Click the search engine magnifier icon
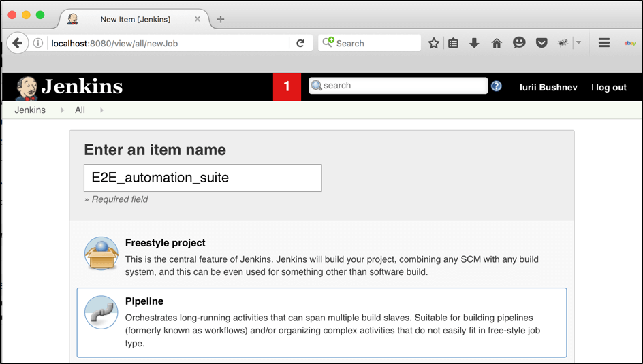 pyautogui.click(x=328, y=42)
